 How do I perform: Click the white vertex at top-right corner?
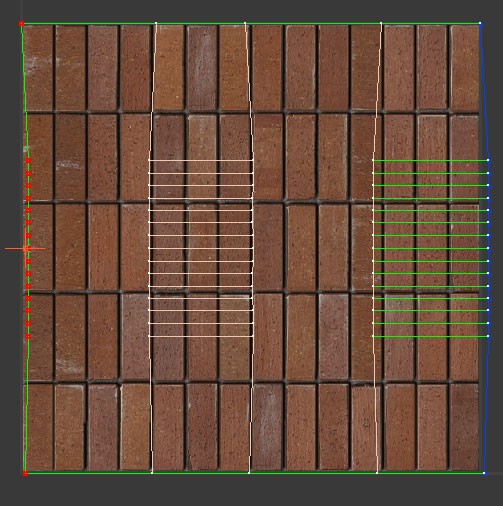click(480, 23)
